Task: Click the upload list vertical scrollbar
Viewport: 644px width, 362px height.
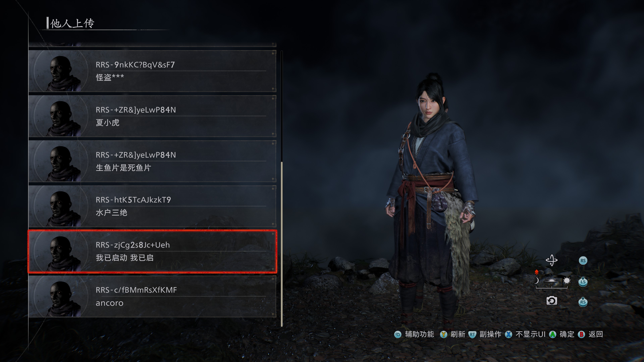Action: [282, 189]
